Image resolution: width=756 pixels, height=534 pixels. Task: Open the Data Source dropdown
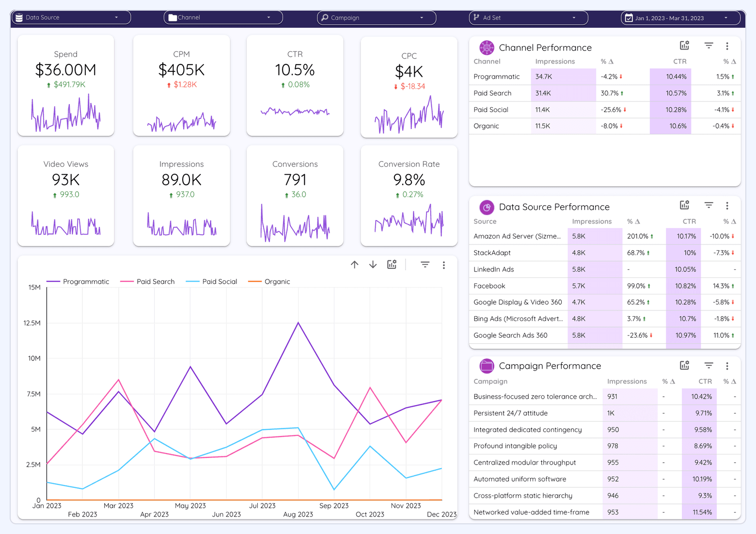pyautogui.click(x=71, y=17)
